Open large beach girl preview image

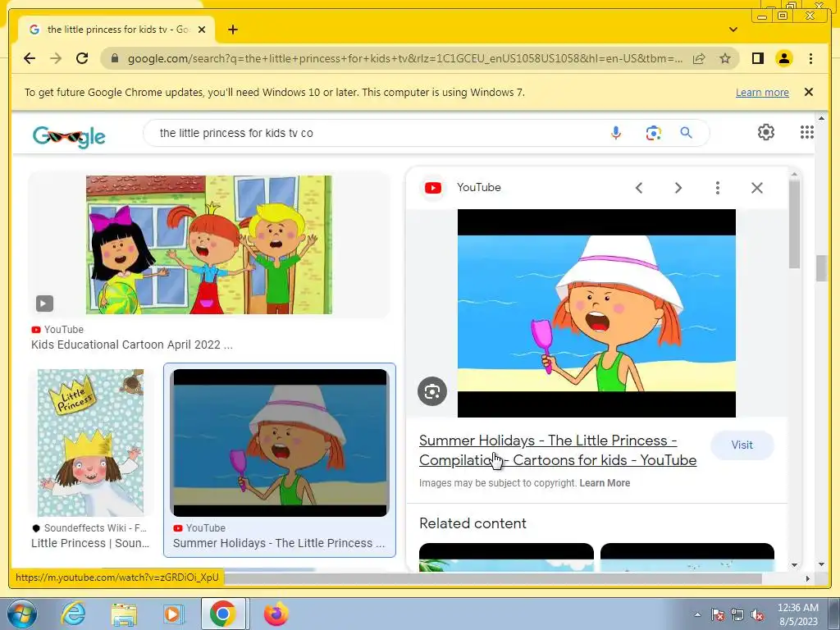[596, 313]
